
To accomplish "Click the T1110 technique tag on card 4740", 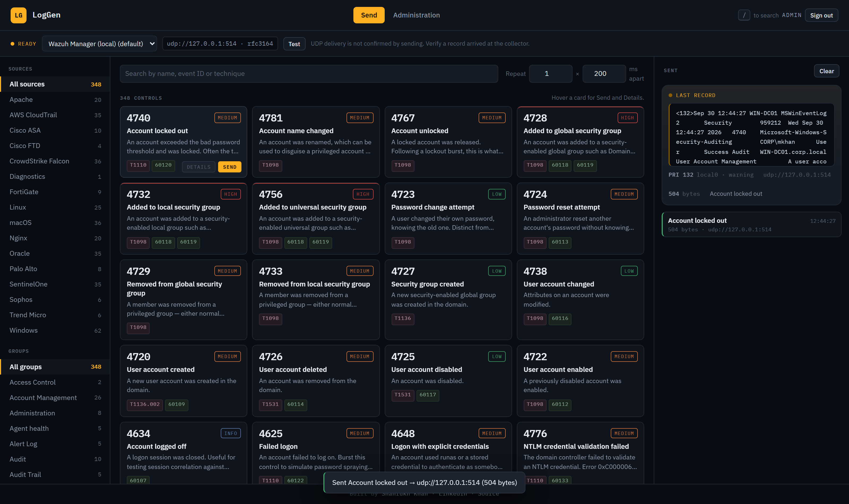I will tap(138, 165).
